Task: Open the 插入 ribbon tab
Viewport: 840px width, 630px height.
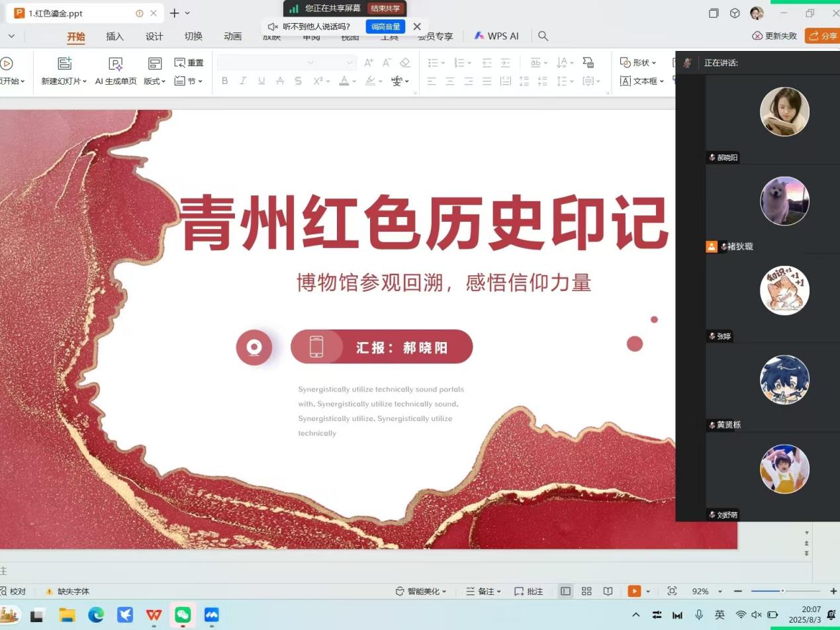Action: pos(115,36)
